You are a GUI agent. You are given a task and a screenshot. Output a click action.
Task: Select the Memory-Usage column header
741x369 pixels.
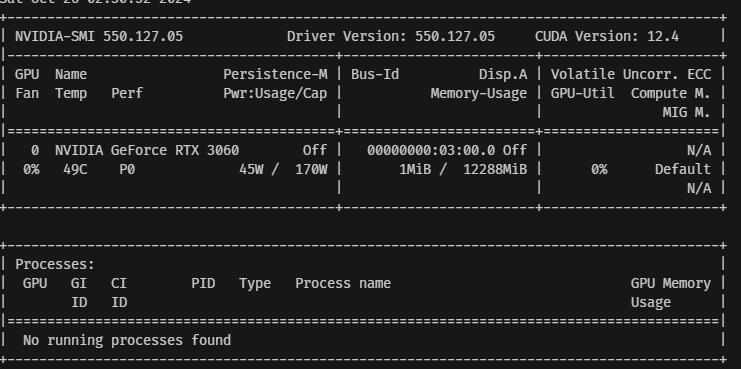coord(479,94)
